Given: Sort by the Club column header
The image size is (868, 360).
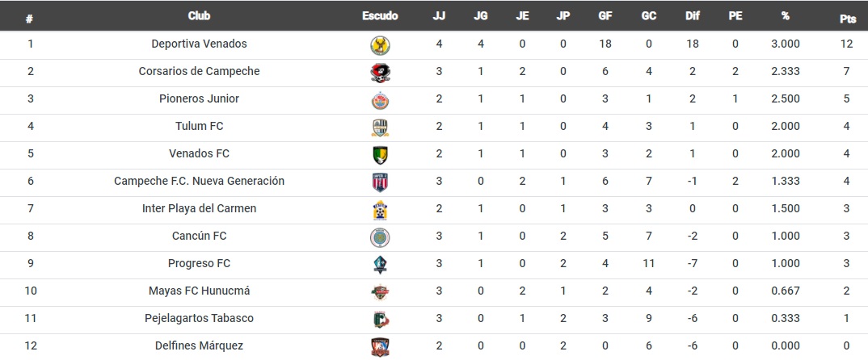Looking at the screenshot, I should coord(199,16).
